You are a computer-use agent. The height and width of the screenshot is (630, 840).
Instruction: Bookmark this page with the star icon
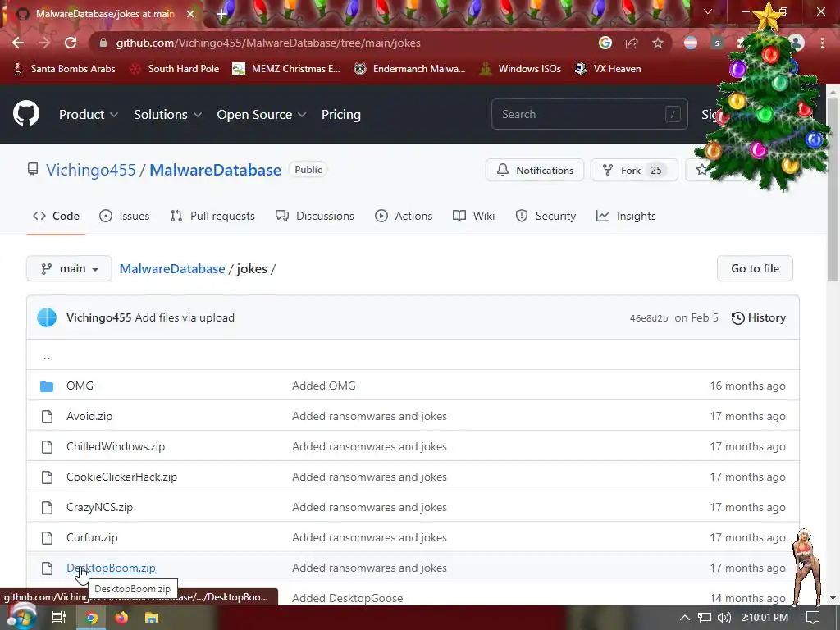click(x=658, y=43)
